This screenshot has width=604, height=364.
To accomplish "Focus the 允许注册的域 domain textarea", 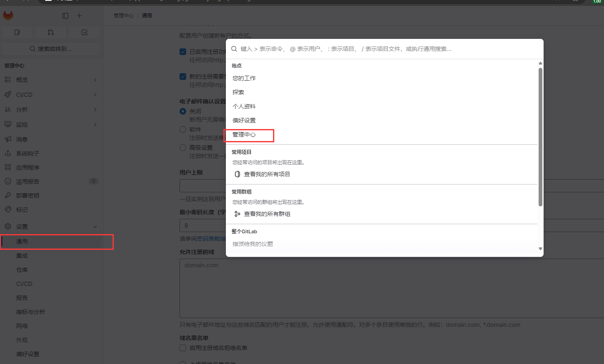I will [392, 288].
